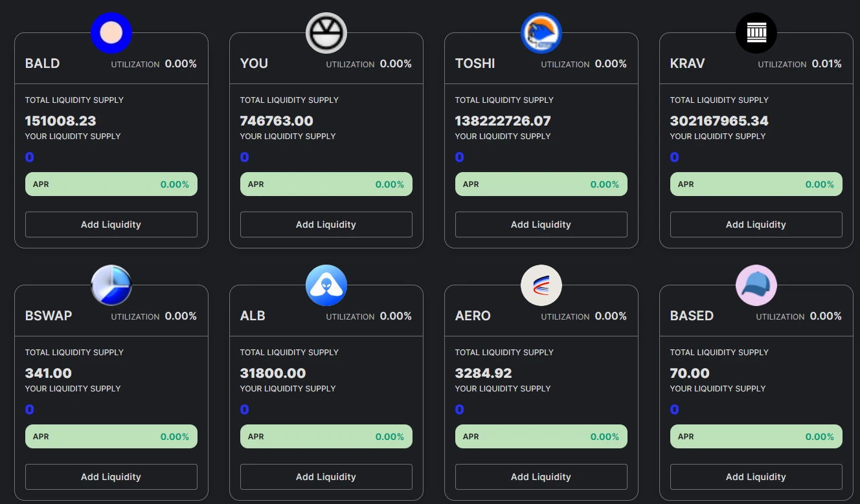
Task: Select the TOSHI token icon
Action: pyautogui.click(x=541, y=33)
